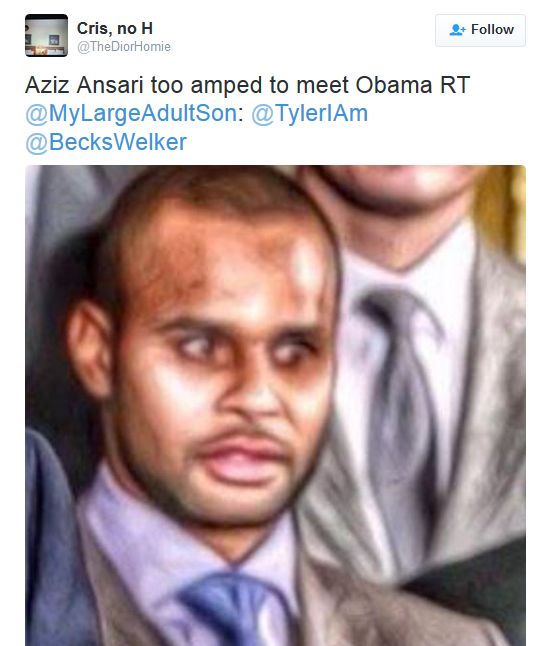Viewport: 554px width, 646px height.
Task: Open the @TheDiorHomie handle link
Action: point(124,47)
